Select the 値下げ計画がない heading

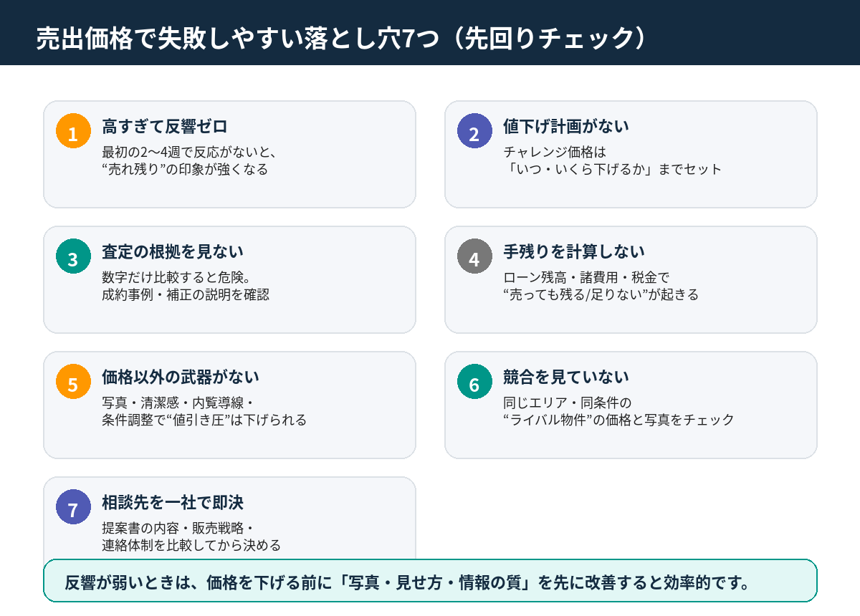566,127
